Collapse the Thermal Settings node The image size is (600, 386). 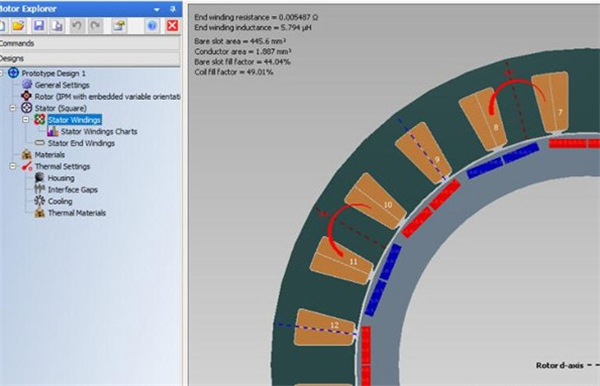click(13, 166)
